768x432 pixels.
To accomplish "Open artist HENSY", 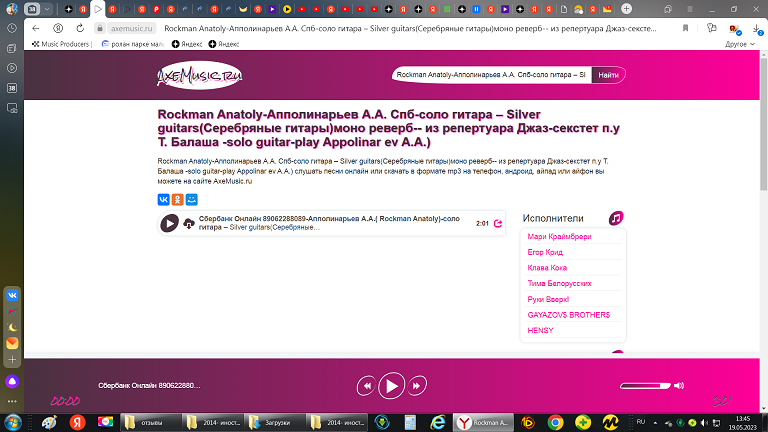I will coord(540,331).
